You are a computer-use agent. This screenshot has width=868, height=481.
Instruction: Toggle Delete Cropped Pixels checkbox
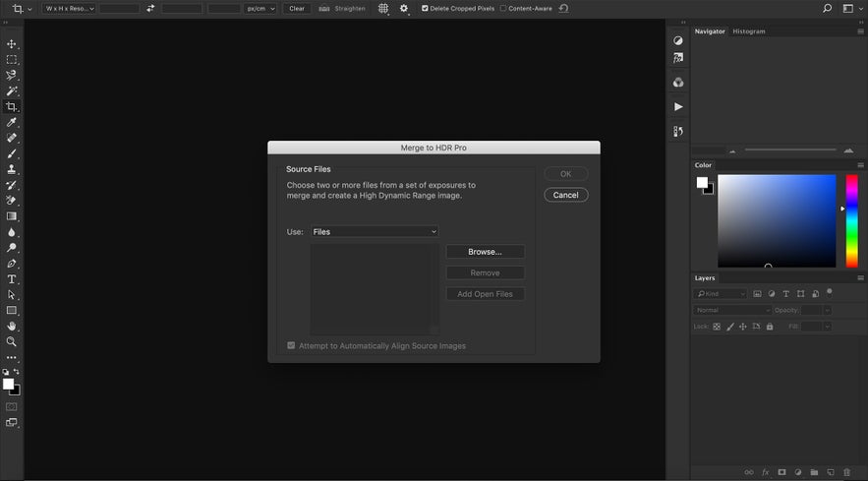click(425, 8)
